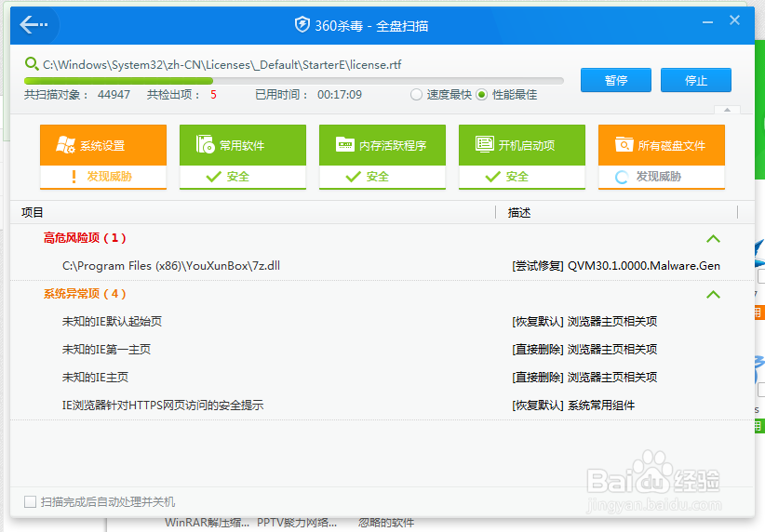
Task: Stop the scan with 停止 button
Action: coord(696,80)
